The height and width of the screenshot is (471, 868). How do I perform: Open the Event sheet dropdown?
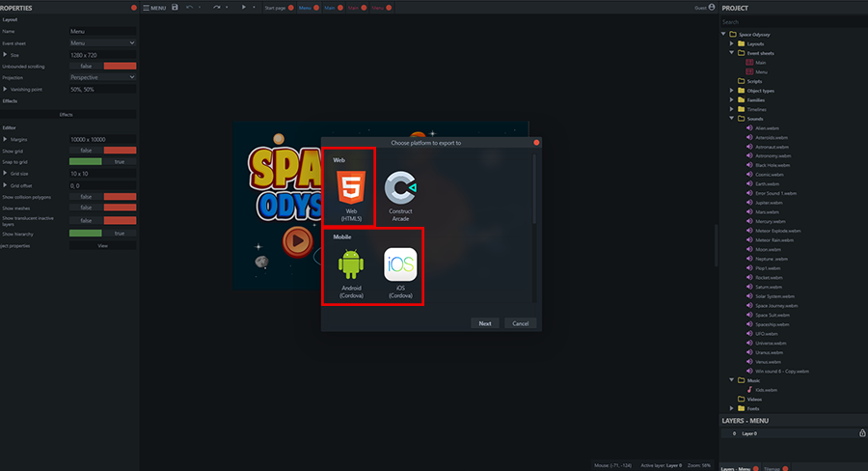pyautogui.click(x=102, y=42)
